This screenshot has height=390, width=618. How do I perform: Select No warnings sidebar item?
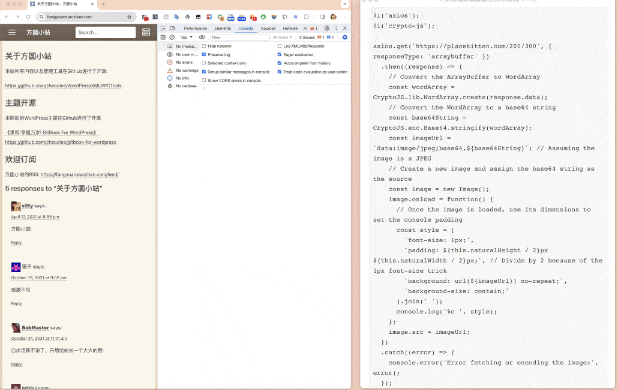click(x=182, y=71)
